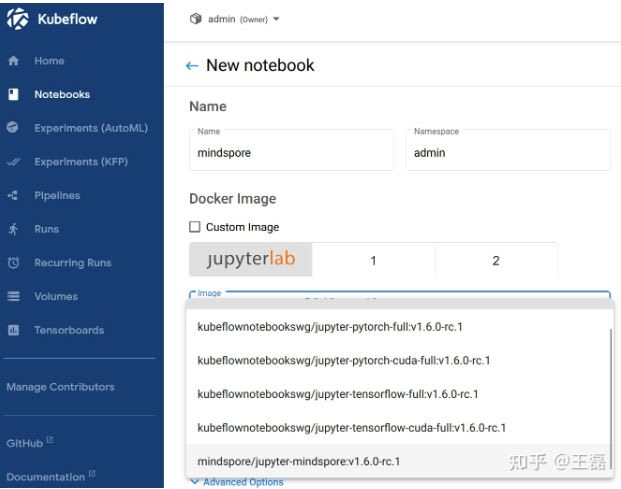The width and height of the screenshot is (621, 489).
Task: Open the Documentation link
Action: pos(46,477)
